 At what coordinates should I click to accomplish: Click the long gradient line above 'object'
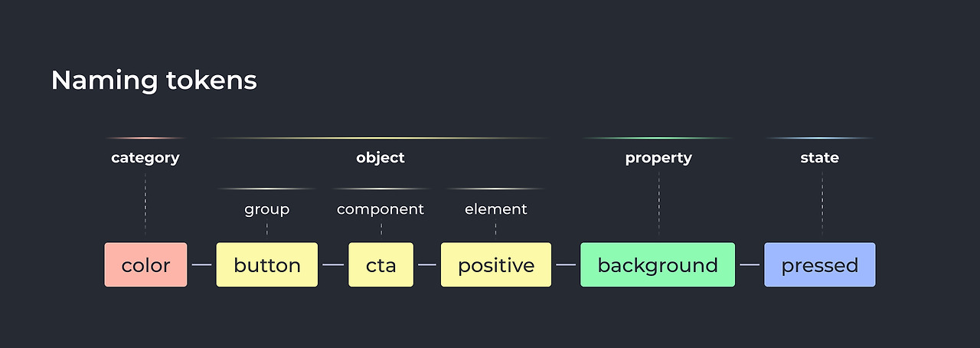click(381, 139)
